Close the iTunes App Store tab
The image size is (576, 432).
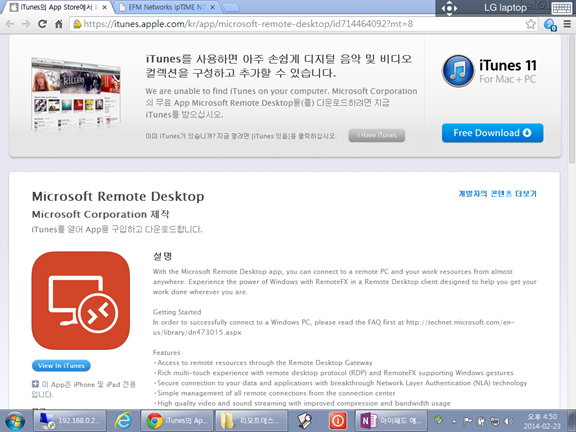pos(104,7)
